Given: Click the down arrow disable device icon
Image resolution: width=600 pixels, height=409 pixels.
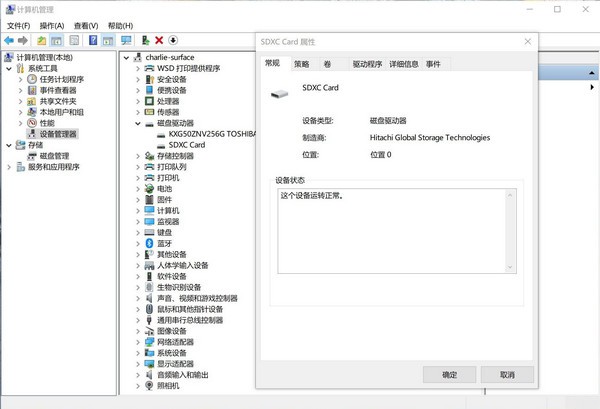Looking at the screenshot, I should click(x=173, y=40).
